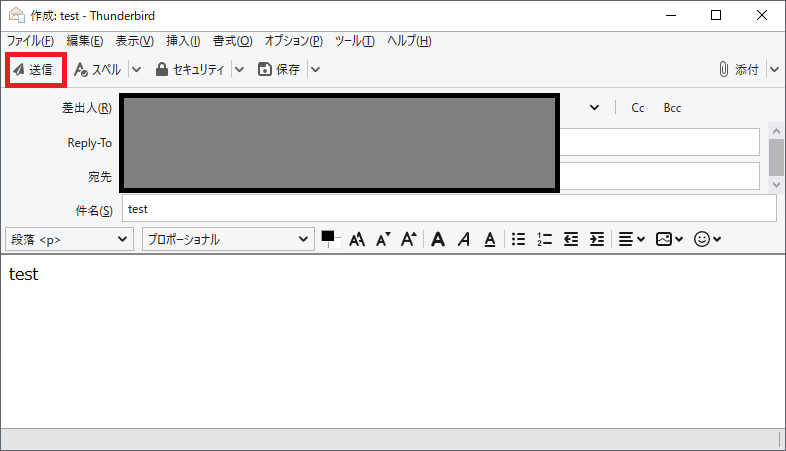This screenshot has width=786, height=451.
Task: Attach a file with 添付 paperclip
Action: (739, 70)
